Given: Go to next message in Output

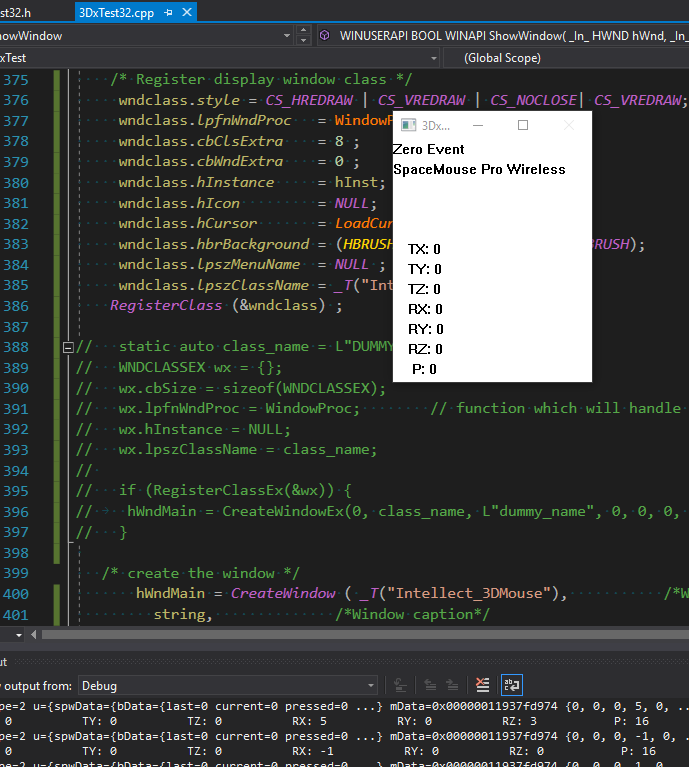Looking at the screenshot, I should point(452,685).
